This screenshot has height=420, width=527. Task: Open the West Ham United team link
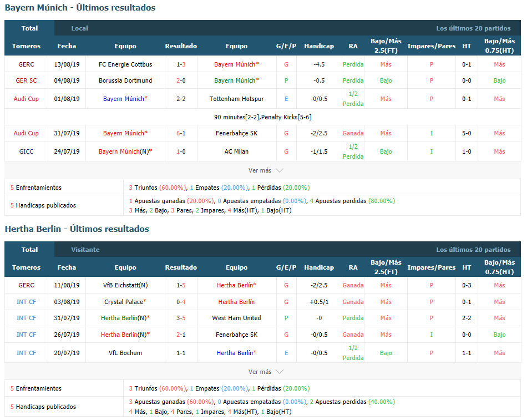(237, 318)
